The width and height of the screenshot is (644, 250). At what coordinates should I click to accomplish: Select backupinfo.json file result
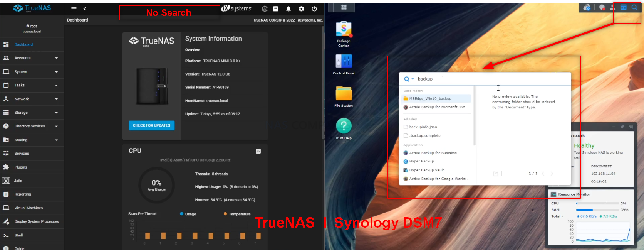(x=436, y=127)
